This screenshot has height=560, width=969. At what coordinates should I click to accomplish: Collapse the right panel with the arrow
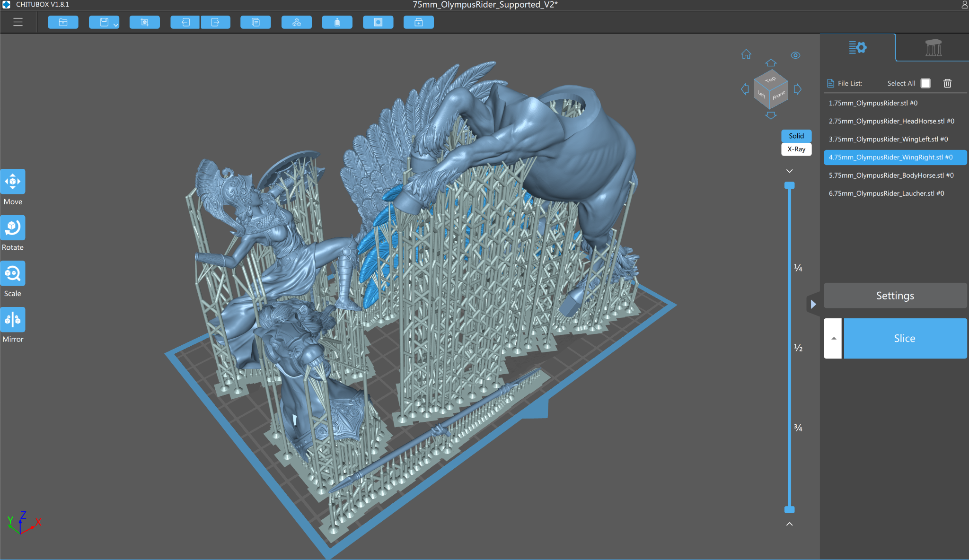coord(813,304)
